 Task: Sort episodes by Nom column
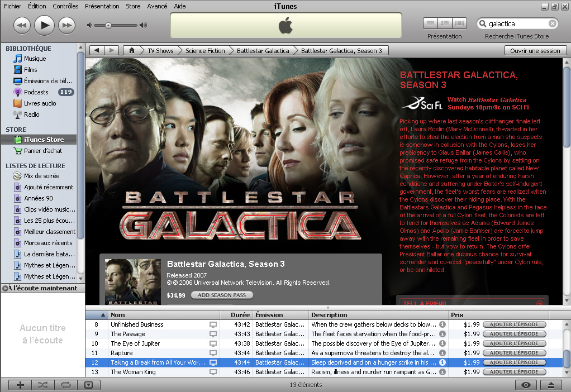pos(164,315)
